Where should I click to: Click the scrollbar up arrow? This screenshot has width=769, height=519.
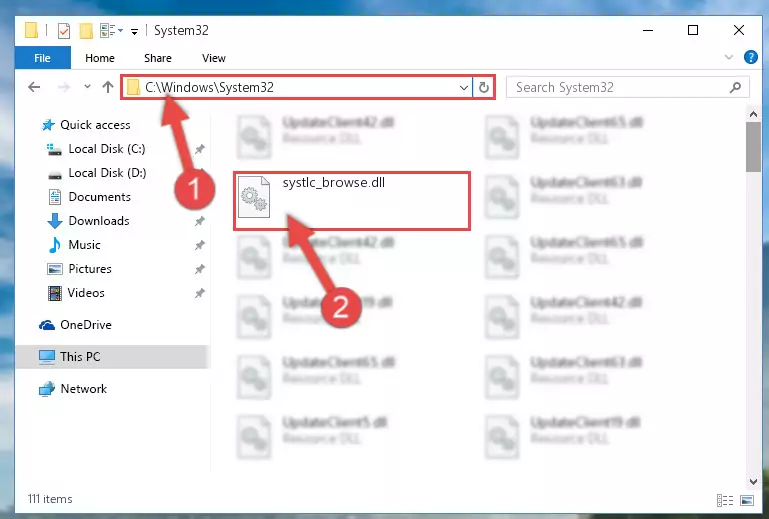(753, 114)
